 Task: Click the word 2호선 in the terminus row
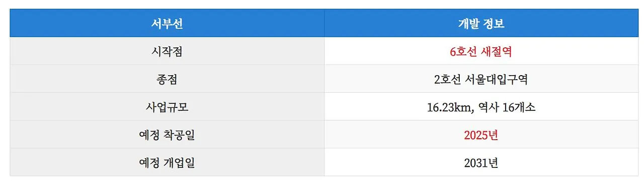[447, 79]
